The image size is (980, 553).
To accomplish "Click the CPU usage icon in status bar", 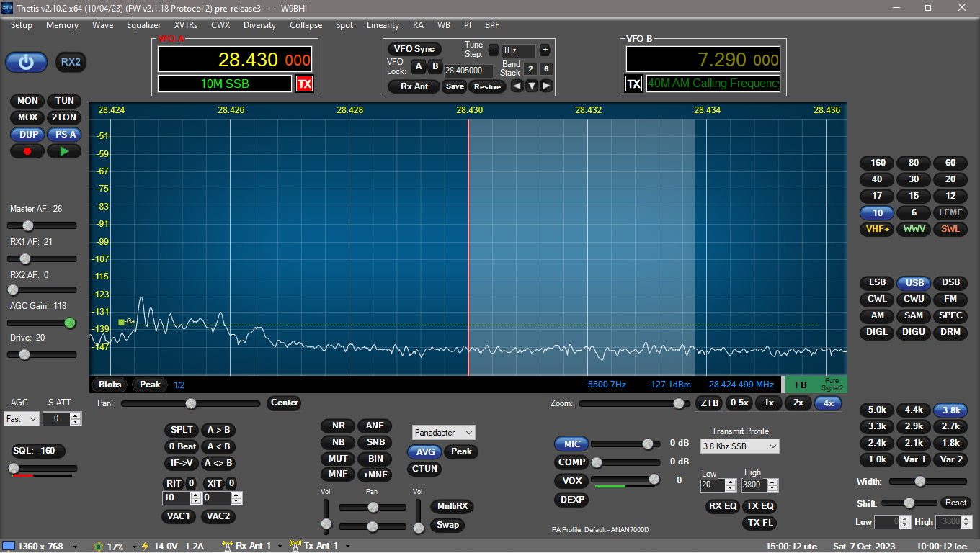I will [x=99, y=546].
